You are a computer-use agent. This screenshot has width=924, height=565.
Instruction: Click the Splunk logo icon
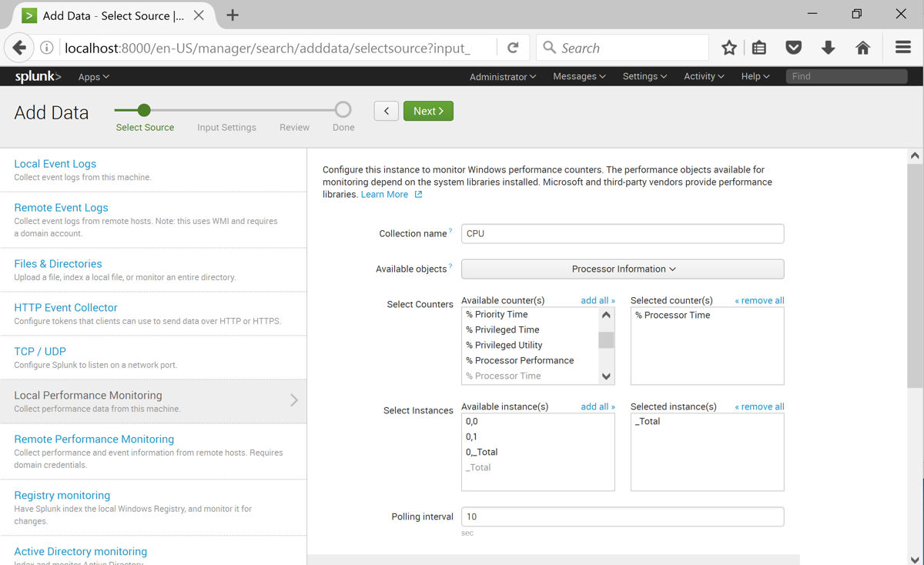(x=38, y=76)
